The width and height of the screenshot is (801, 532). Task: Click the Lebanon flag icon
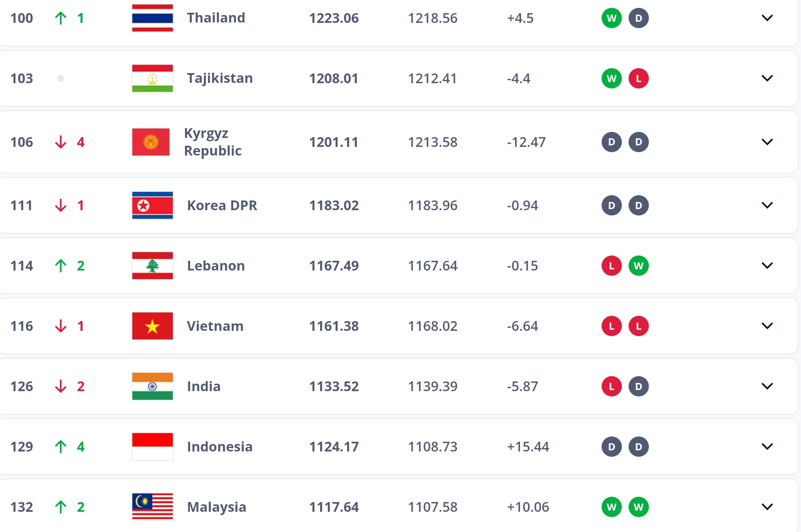tap(153, 266)
